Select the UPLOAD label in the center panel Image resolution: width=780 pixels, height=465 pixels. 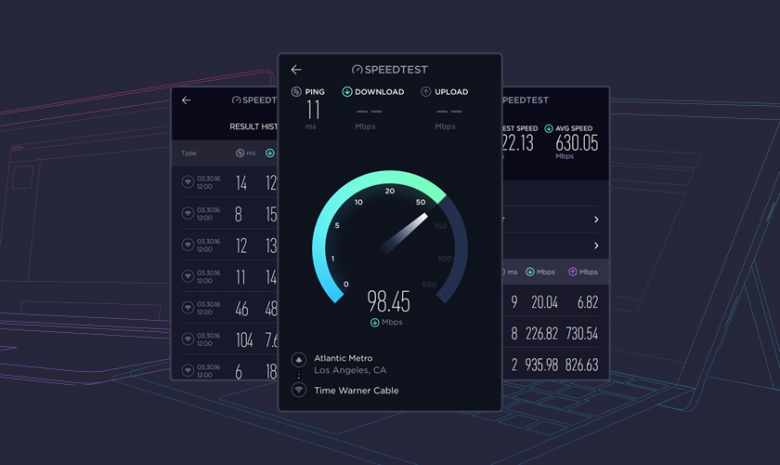tap(452, 92)
